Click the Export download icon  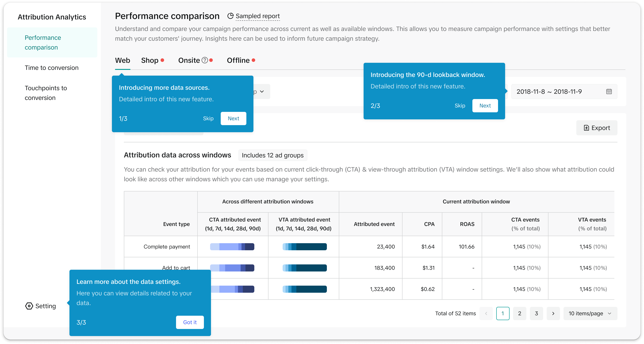click(586, 128)
